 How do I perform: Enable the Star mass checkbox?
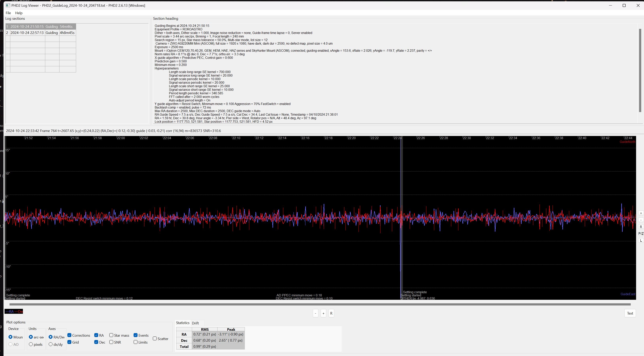coord(111,335)
